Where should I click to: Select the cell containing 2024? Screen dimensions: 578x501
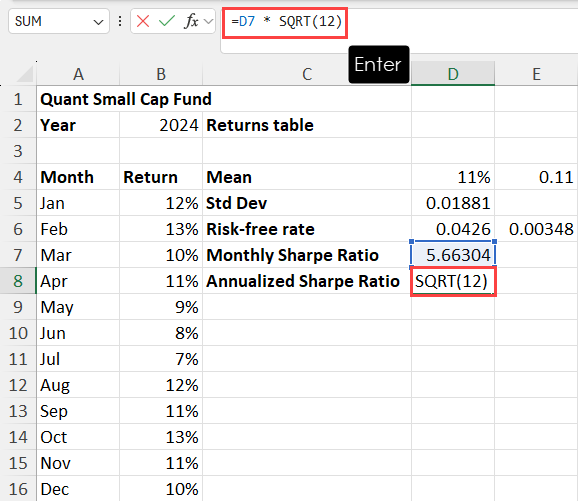(x=161, y=125)
